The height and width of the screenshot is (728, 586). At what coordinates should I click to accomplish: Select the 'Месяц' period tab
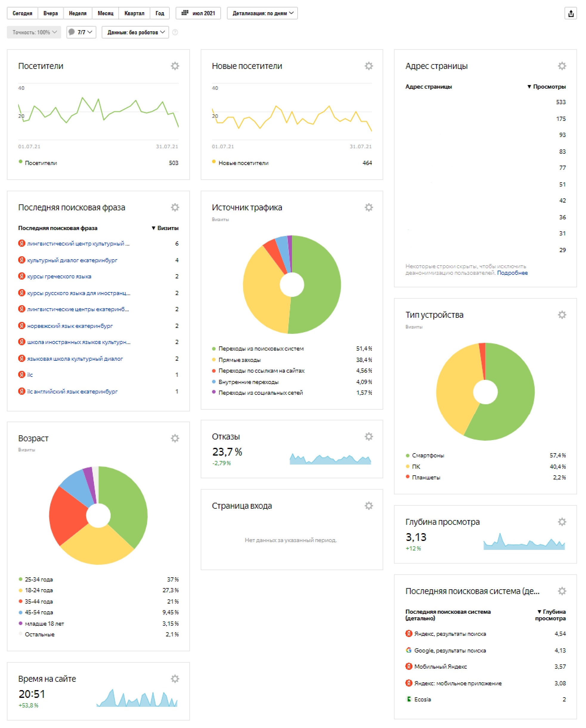[x=106, y=13]
